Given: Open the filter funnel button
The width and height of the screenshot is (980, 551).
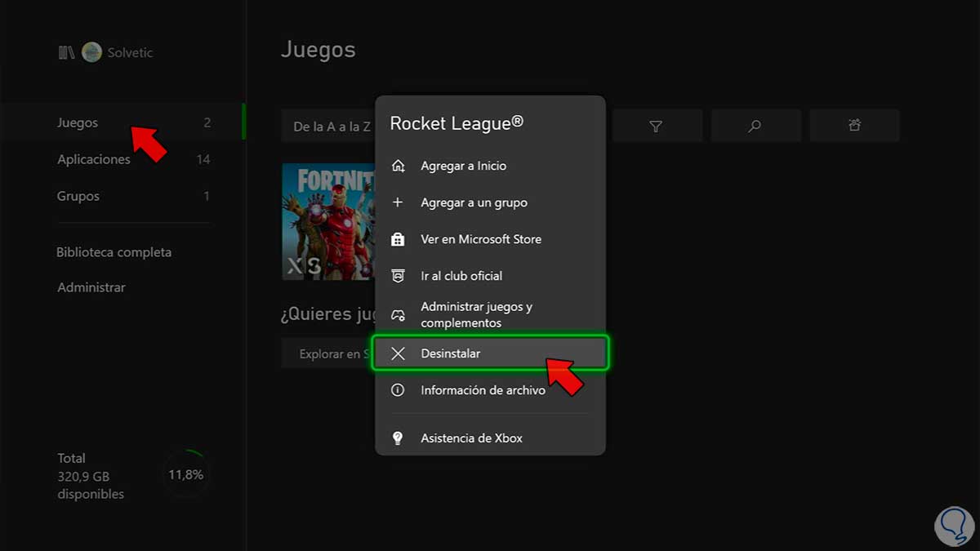Looking at the screenshot, I should pos(656,126).
